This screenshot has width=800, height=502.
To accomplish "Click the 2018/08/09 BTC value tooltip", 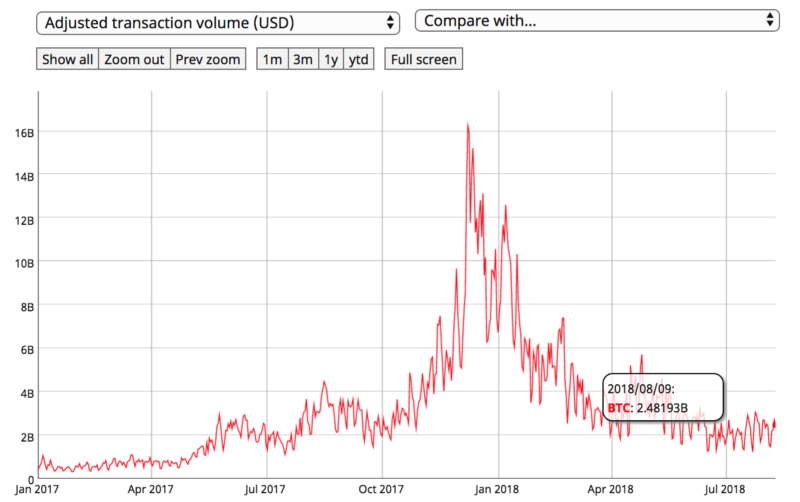I will pos(663,397).
